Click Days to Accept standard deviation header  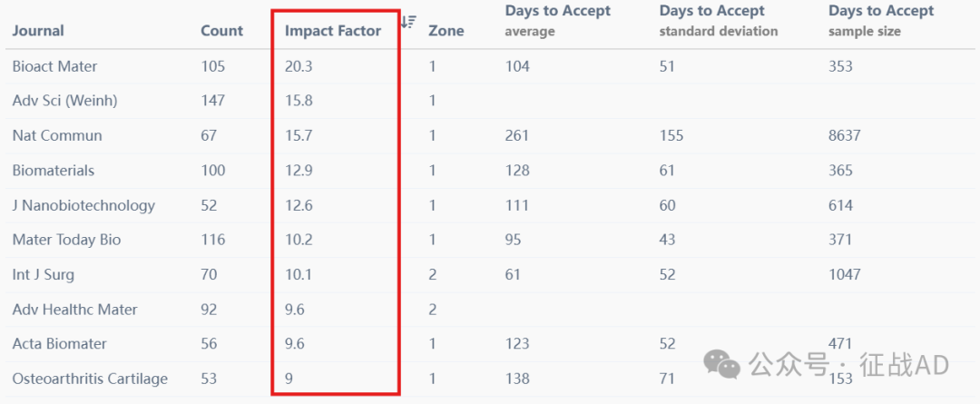[x=719, y=21]
